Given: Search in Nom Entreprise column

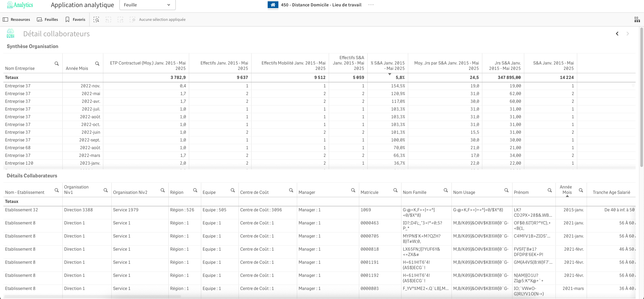Looking at the screenshot, I should click(x=57, y=63).
